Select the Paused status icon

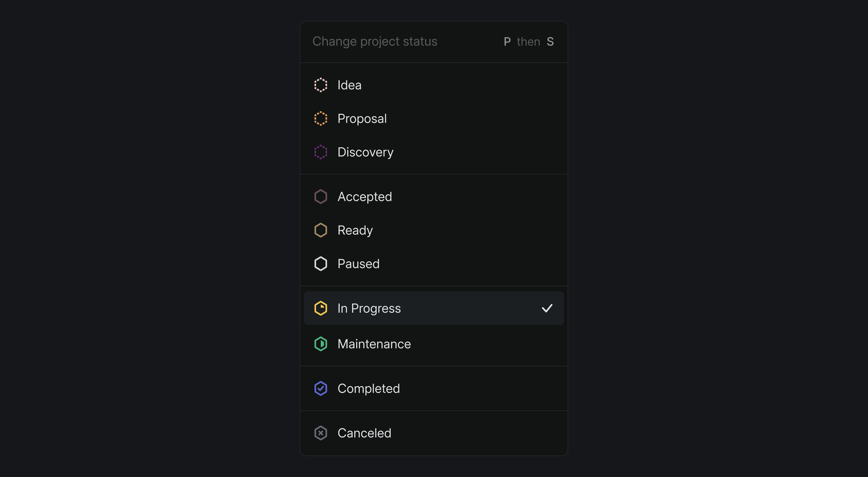coord(321,264)
